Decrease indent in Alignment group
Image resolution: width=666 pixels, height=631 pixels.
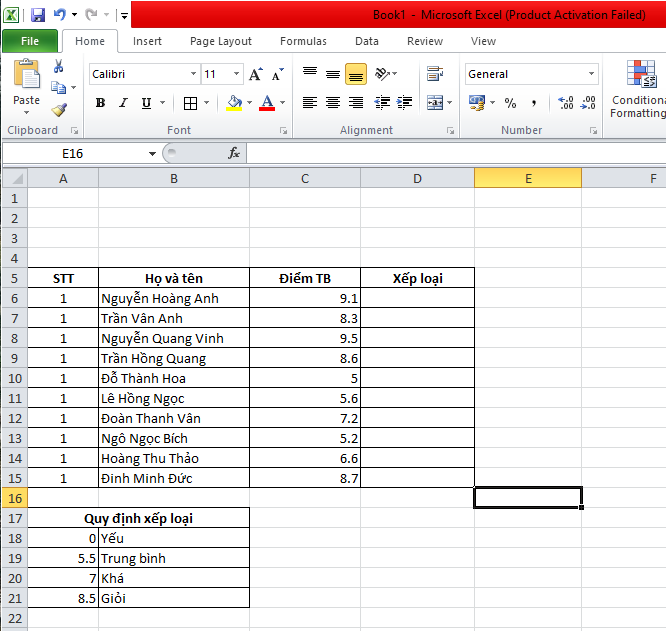[x=382, y=103]
